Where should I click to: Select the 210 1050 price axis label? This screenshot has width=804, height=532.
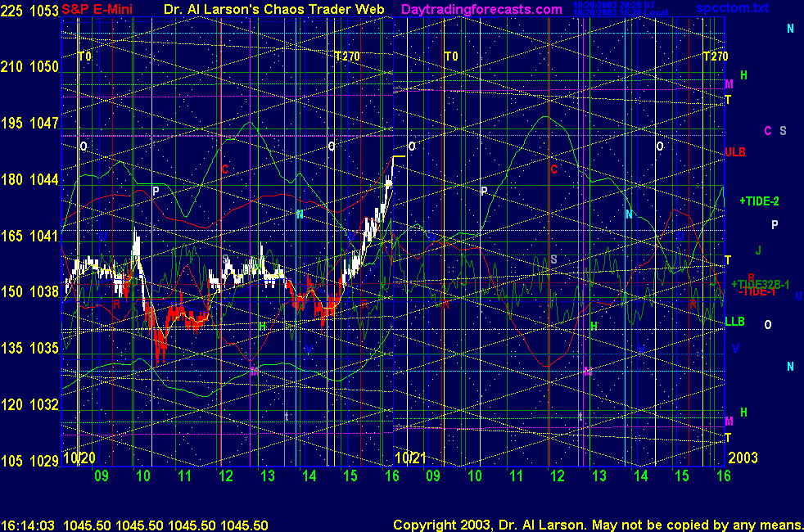[29, 66]
